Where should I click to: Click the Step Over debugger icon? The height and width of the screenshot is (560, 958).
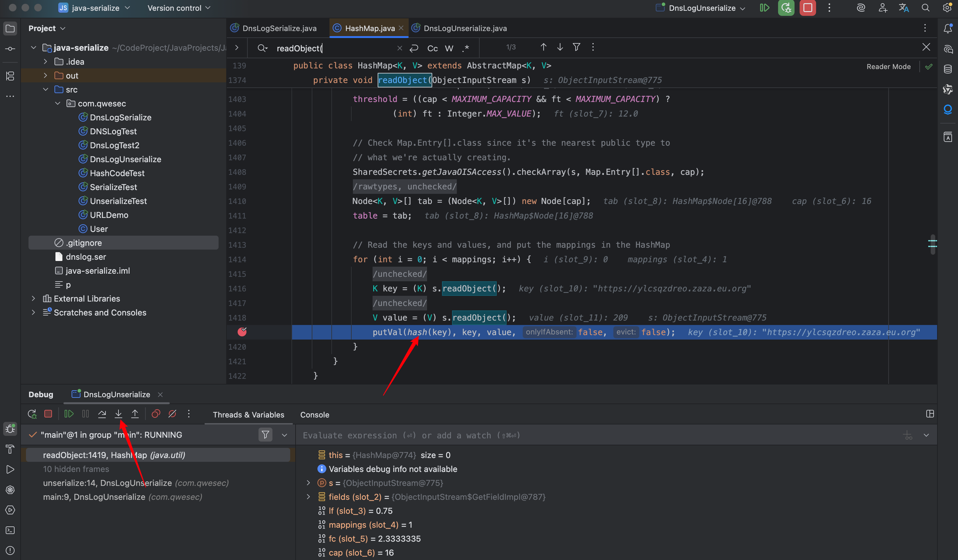102,414
